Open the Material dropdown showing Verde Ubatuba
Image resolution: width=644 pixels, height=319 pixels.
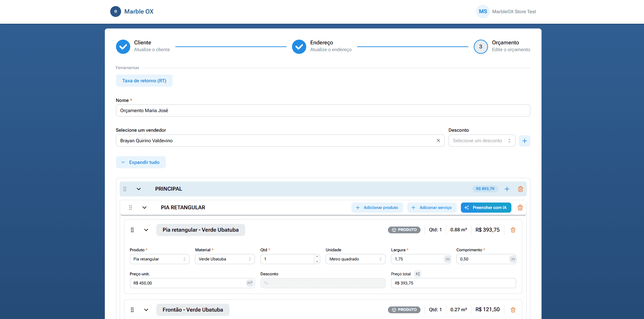(225, 259)
